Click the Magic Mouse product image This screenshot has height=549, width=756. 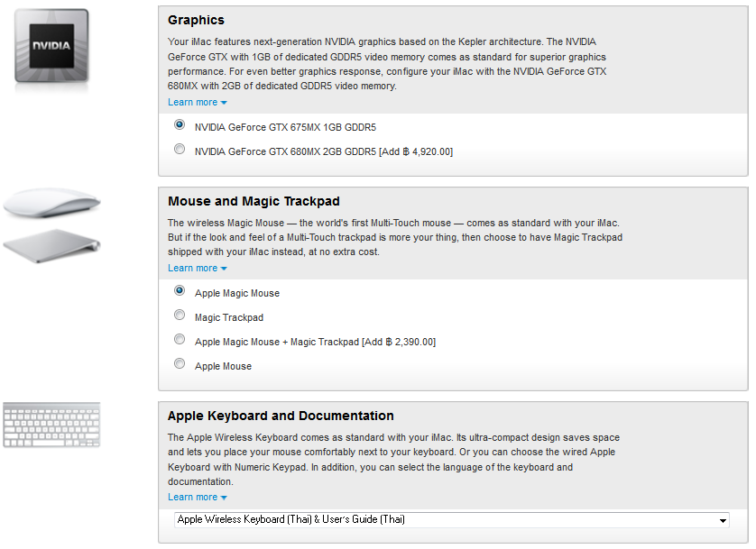pyautogui.click(x=51, y=205)
